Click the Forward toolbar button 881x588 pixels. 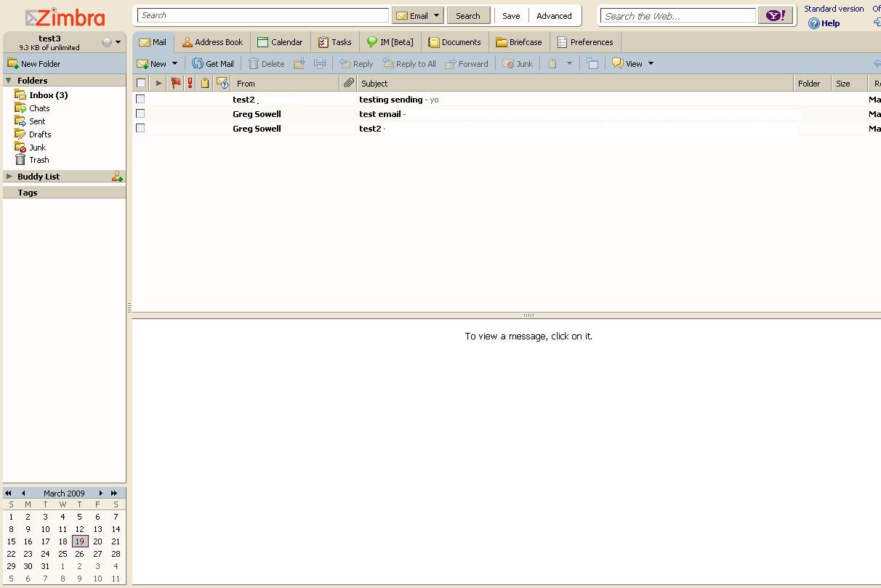click(x=467, y=64)
